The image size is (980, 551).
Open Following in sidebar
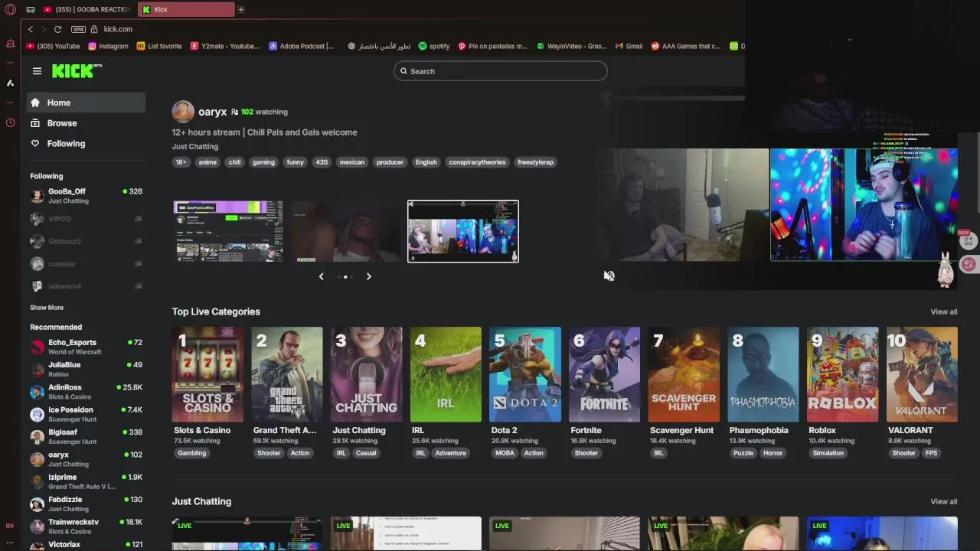pos(86,144)
